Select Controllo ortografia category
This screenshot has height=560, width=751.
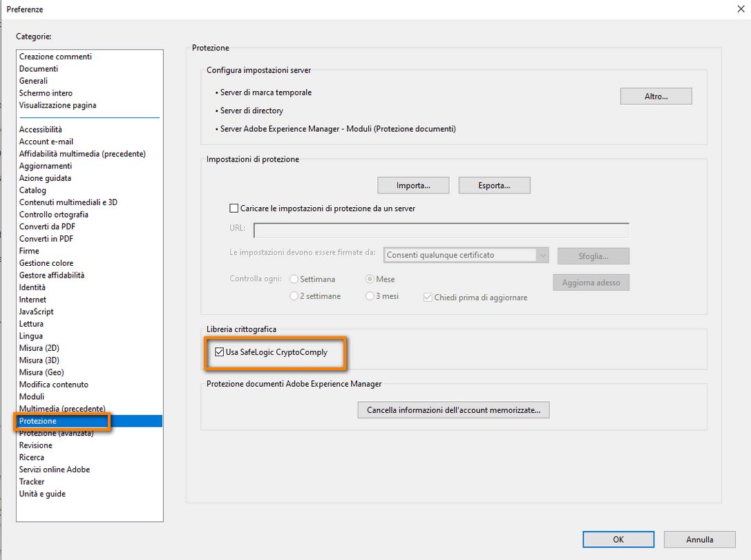pos(54,215)
